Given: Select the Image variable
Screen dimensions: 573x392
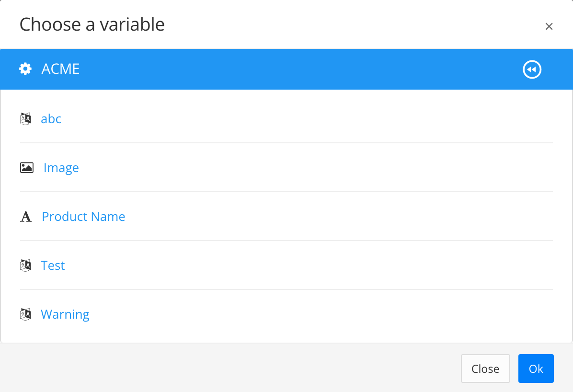Looking at the screenshot, I should click(x=61, y=167).
